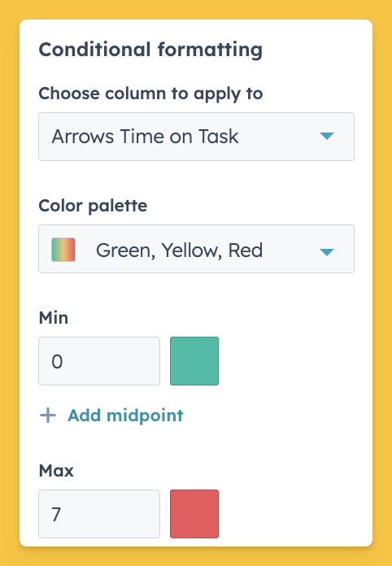Open the Green, Yellow, Red palette dropdown
The height and width of the screenshot is (566, 392).
[196, 249]
